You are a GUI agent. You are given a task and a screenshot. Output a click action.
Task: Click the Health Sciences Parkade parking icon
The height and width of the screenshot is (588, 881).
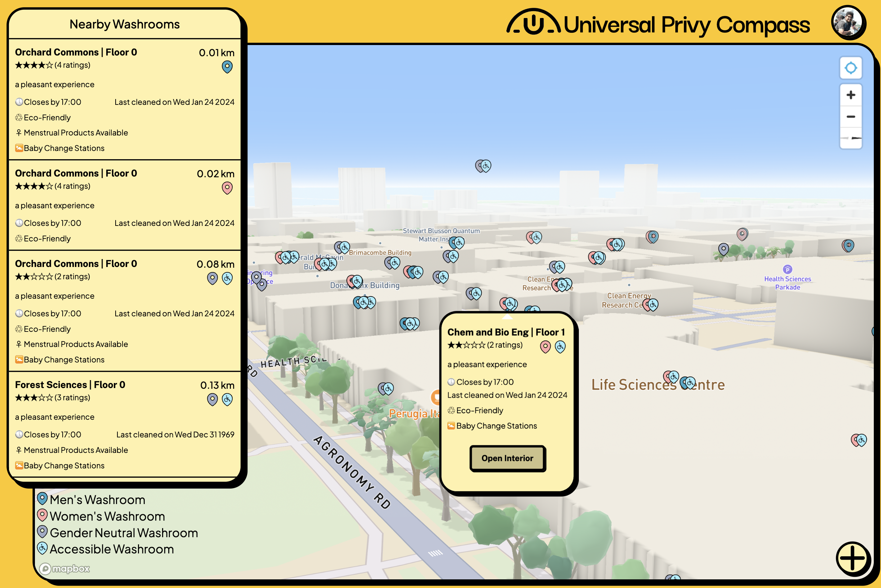pos(787,269)
